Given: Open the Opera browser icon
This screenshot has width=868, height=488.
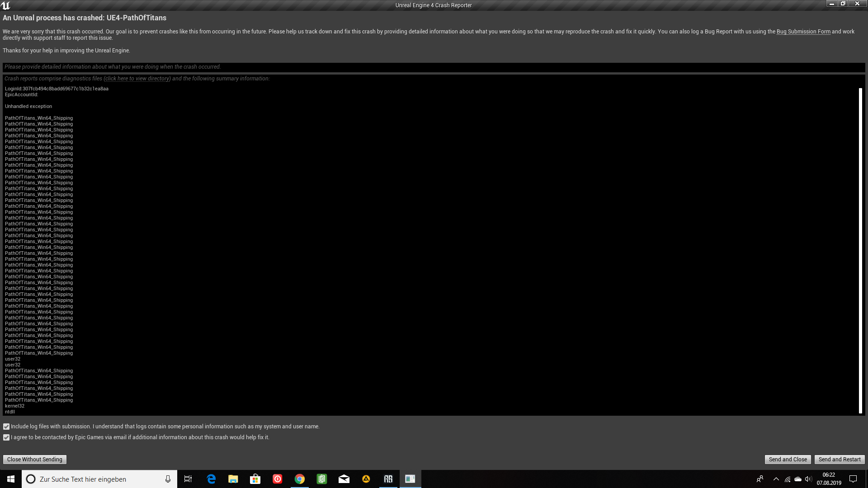Looking at the screenshot, I should (x=277, y=479).
